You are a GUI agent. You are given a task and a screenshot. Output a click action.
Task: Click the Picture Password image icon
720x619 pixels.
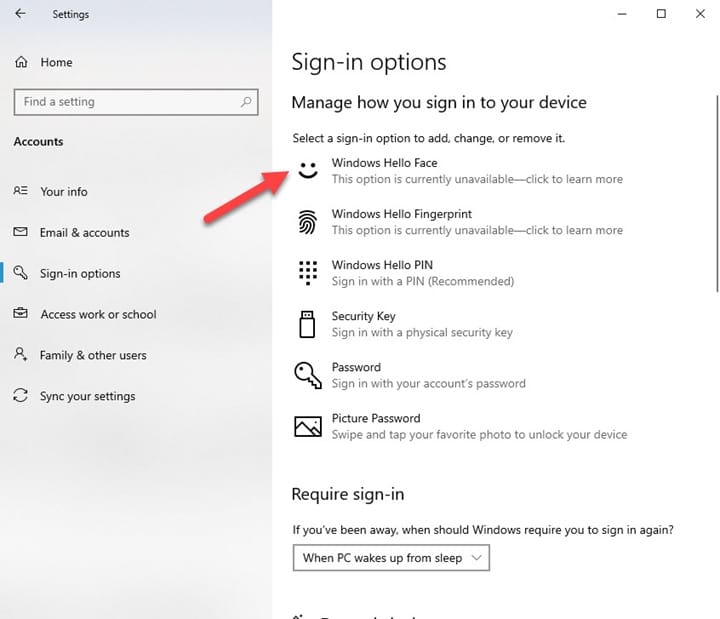tap(308, 426)
